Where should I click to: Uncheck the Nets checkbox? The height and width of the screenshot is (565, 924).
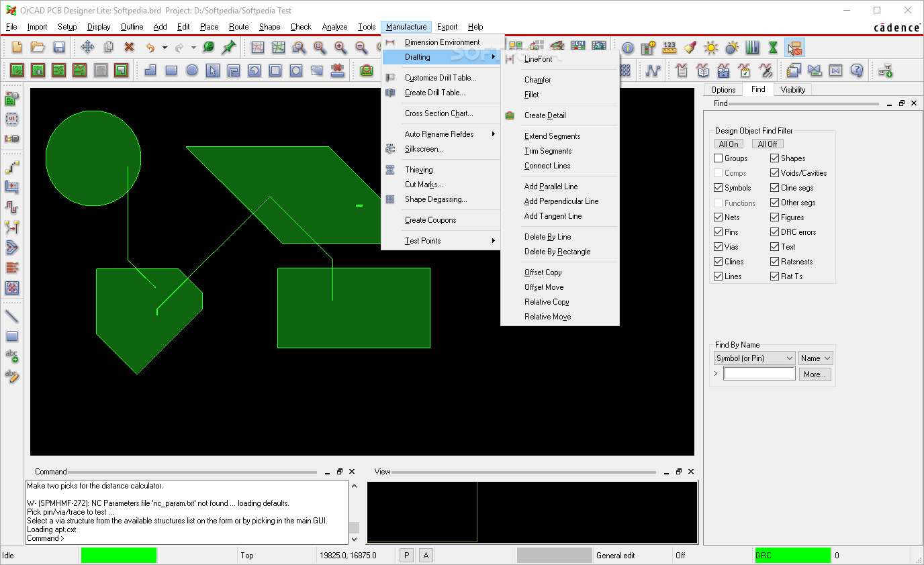click(719, 217)
